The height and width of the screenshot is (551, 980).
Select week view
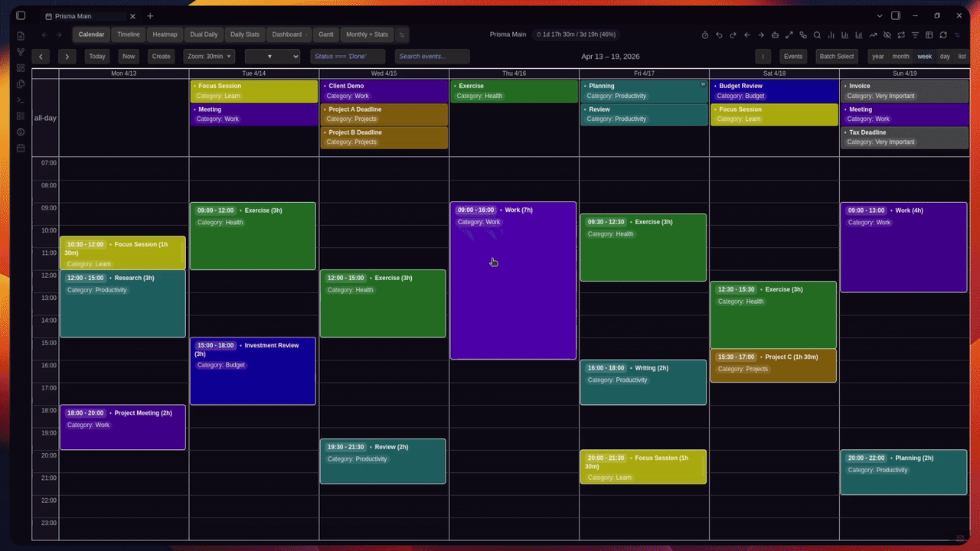(x=925, y=57)
